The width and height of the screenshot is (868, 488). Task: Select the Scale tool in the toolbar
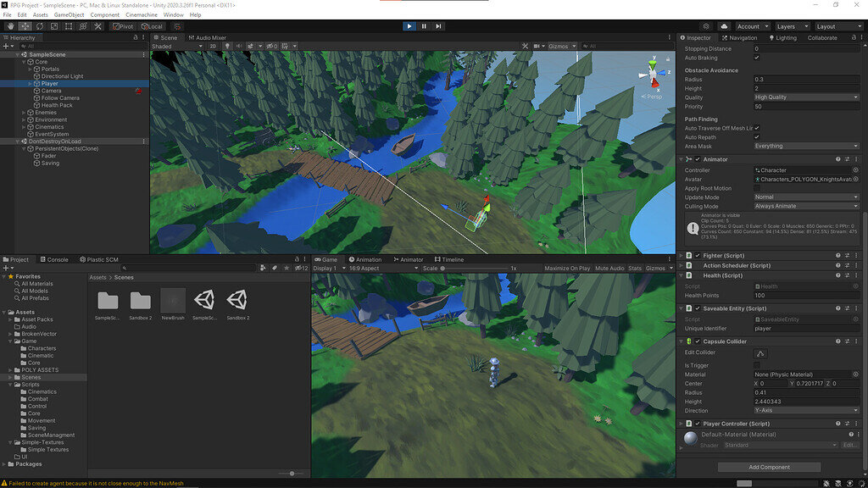coord(53,26)
